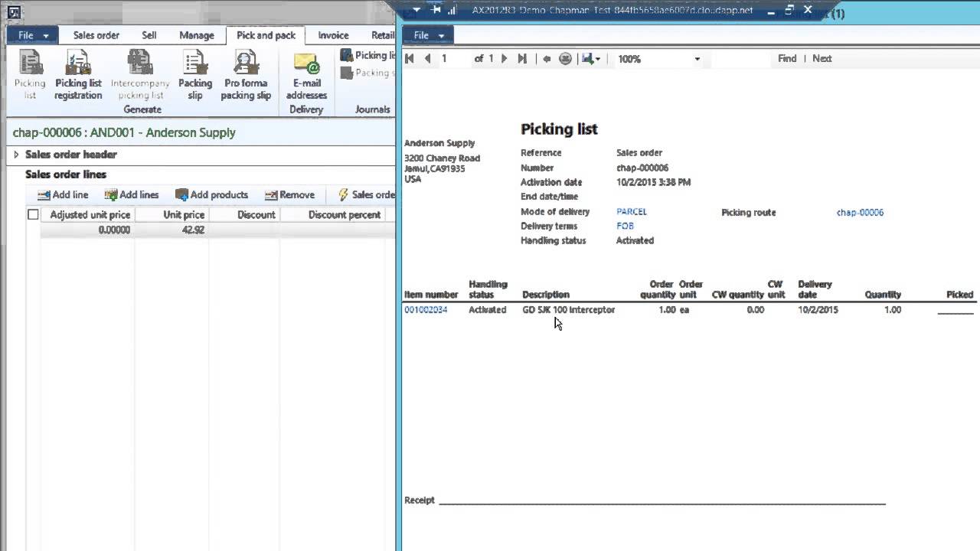Switch to the Retail tab
This screenshot has width=980, height=551.
382,35
